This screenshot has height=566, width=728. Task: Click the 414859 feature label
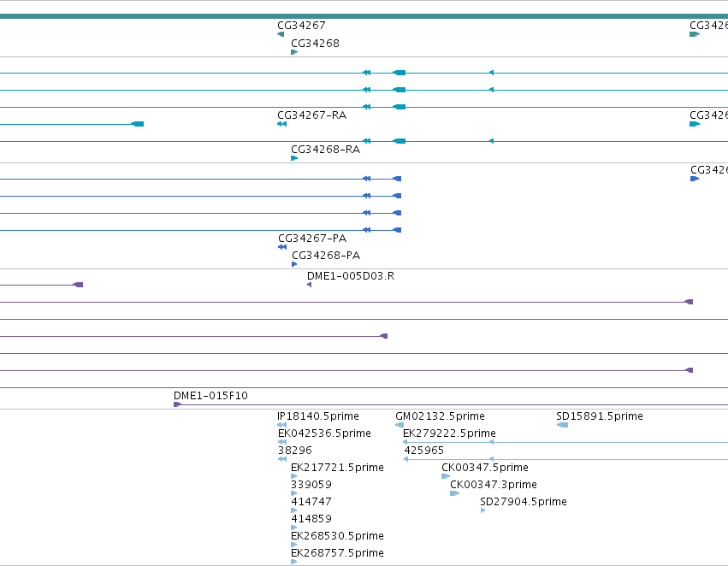click(311, 519)
